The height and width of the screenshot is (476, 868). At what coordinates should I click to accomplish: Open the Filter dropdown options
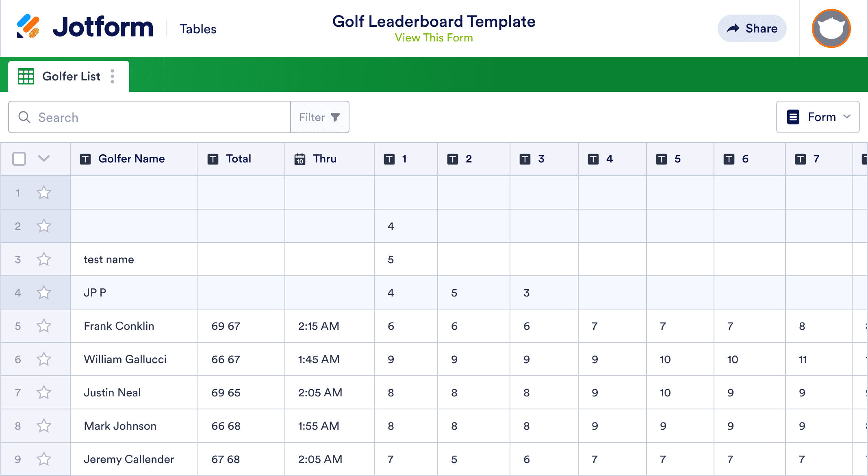(x=319, y=117)
